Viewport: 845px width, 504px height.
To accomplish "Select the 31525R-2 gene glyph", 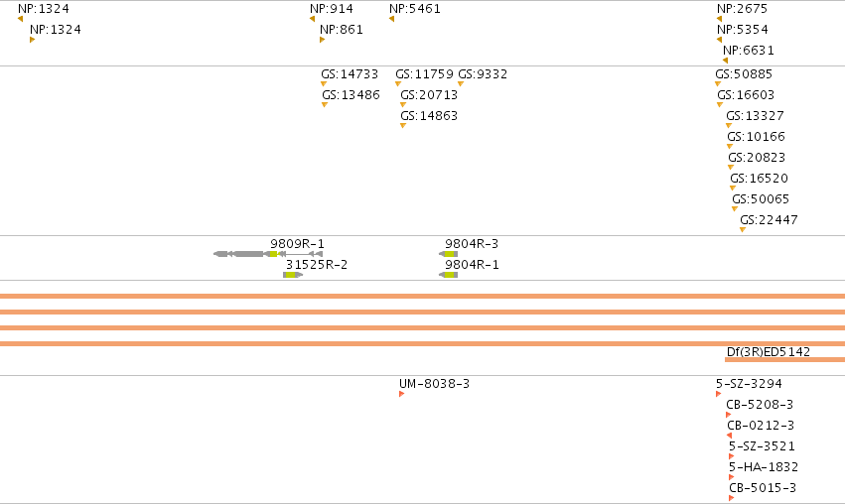I will pyautogui.click(x=293, y=275).
